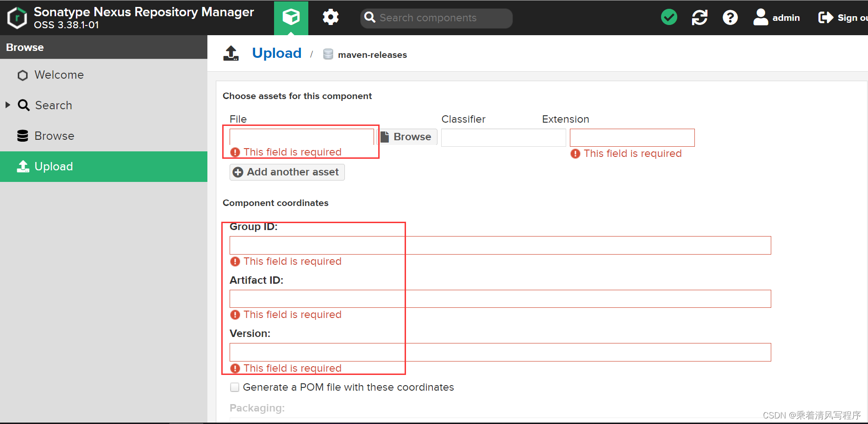Click Add another asset button
Screen dimensions: 868x424
tap(287, 172)
